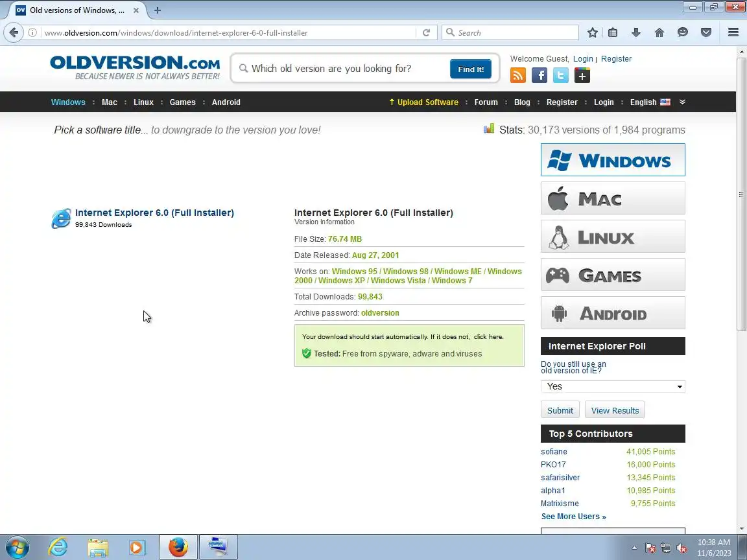Click the 'click here' download link
747x560 pixels.
pyautogui.click(x=488, y=336)
